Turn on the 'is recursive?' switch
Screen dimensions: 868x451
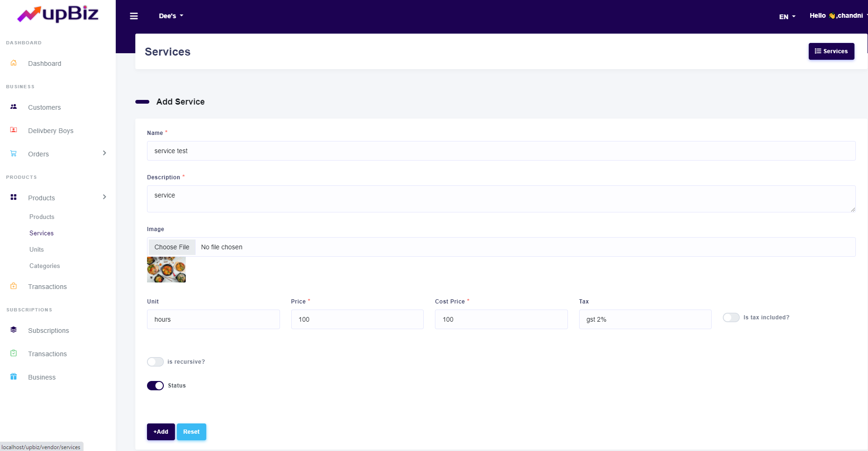click(x=155, y=362)
